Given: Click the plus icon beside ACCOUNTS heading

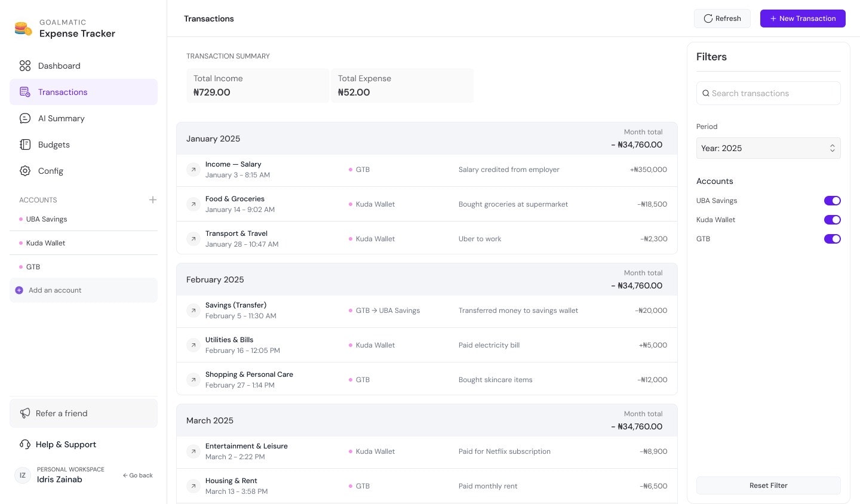Looking at the screenshot, I should 153,200.
